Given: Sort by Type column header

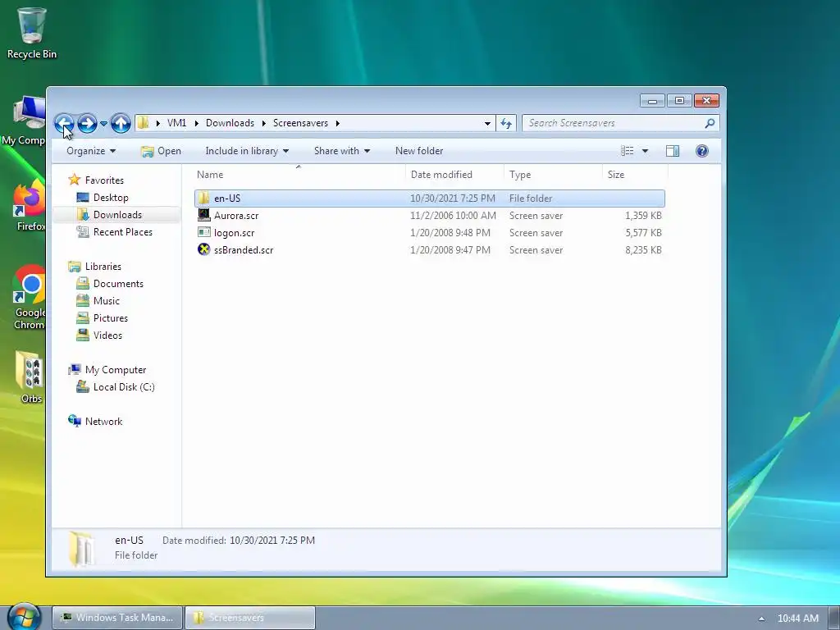Looking at the screenshot, I should (x=553, y=175).
